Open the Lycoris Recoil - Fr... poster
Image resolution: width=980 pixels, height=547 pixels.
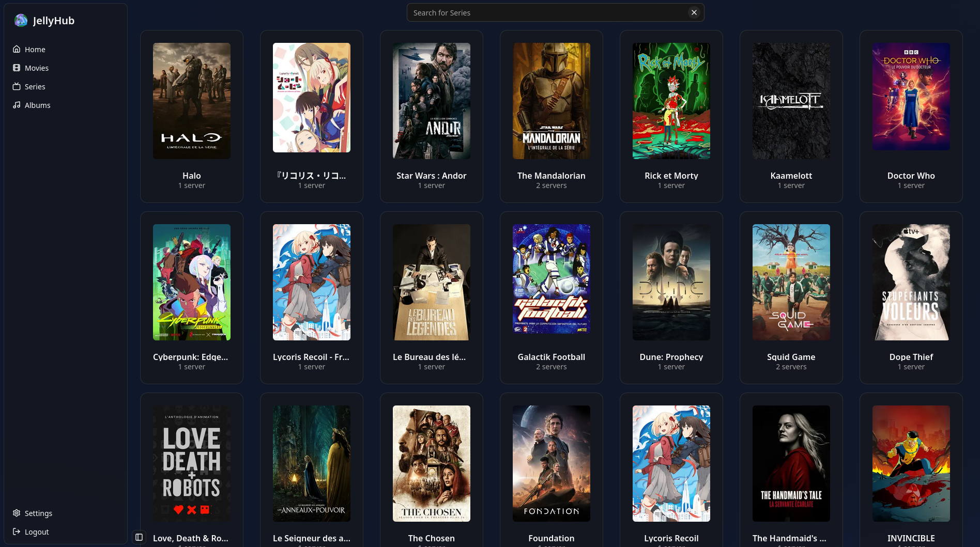tap(312, 282)
